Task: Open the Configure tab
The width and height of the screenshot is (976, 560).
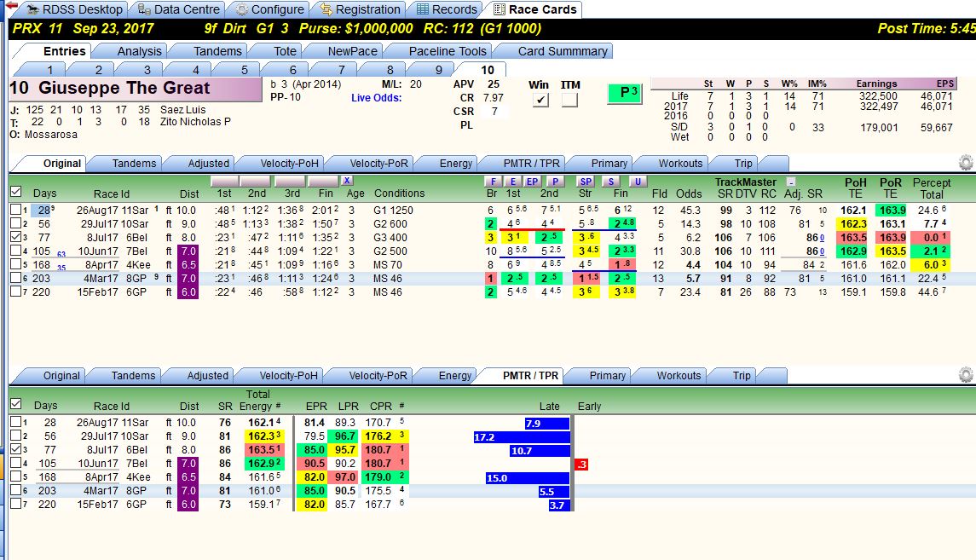Action: tap(269, 9)
